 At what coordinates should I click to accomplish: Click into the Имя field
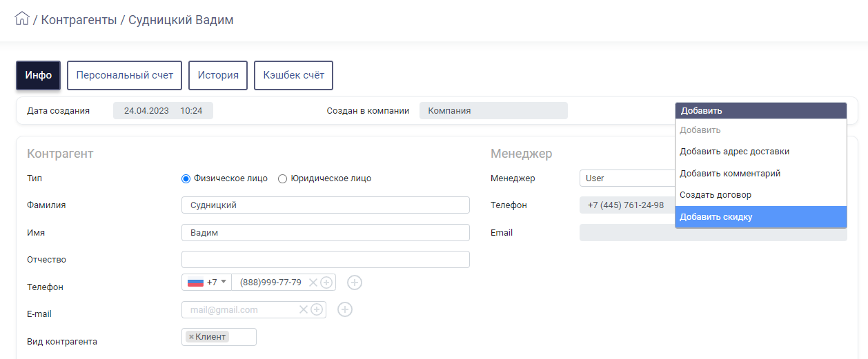coord(326,232)
